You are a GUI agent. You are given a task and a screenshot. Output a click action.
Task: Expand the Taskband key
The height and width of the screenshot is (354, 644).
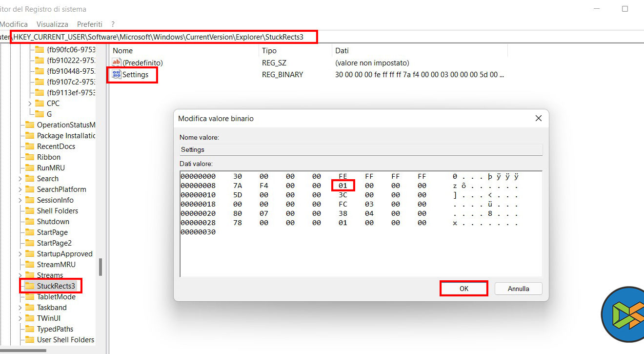(x=20, y=308)
